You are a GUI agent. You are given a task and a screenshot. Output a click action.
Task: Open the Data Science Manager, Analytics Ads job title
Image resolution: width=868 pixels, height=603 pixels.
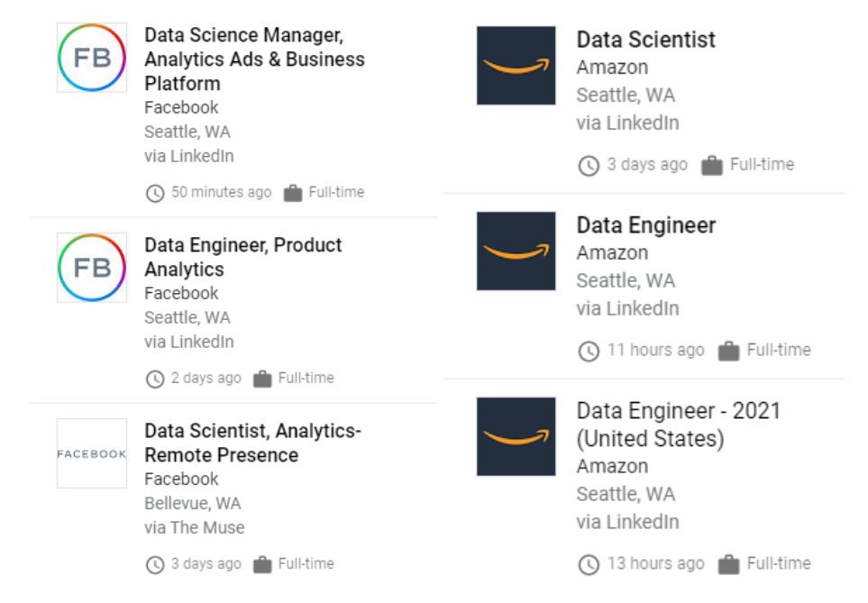255,59
